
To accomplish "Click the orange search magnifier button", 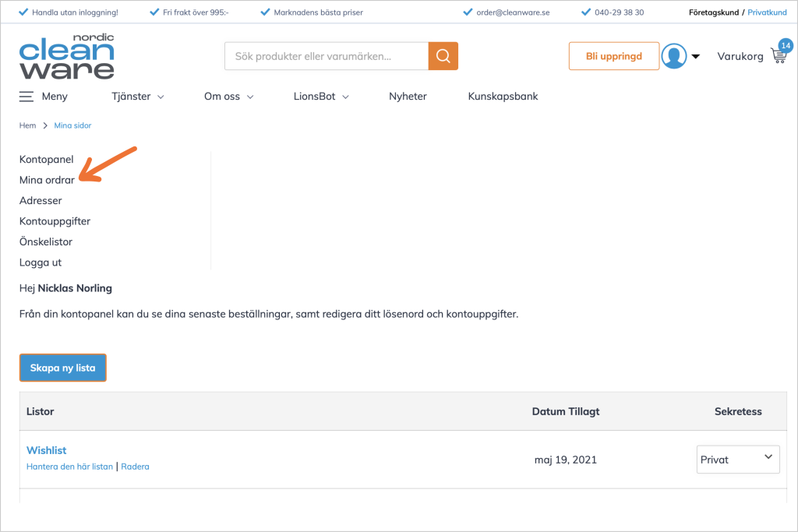I will [443, 56].
